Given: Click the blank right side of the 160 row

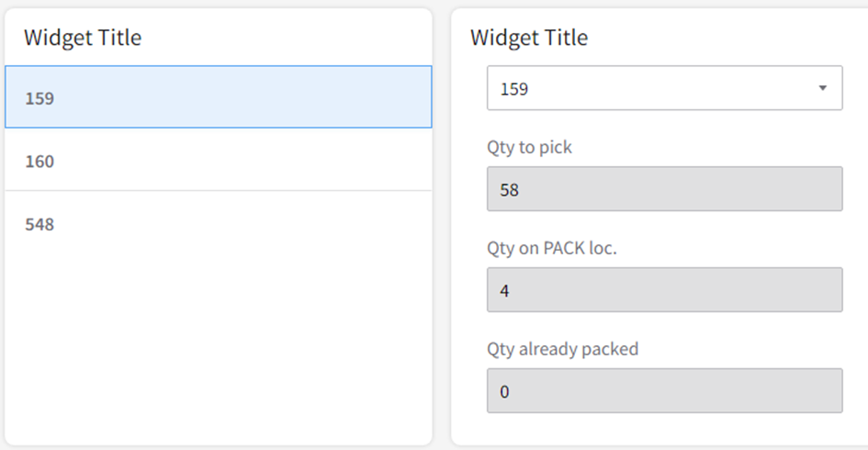Looking at the screenshot, I should [x=349, y=161].
